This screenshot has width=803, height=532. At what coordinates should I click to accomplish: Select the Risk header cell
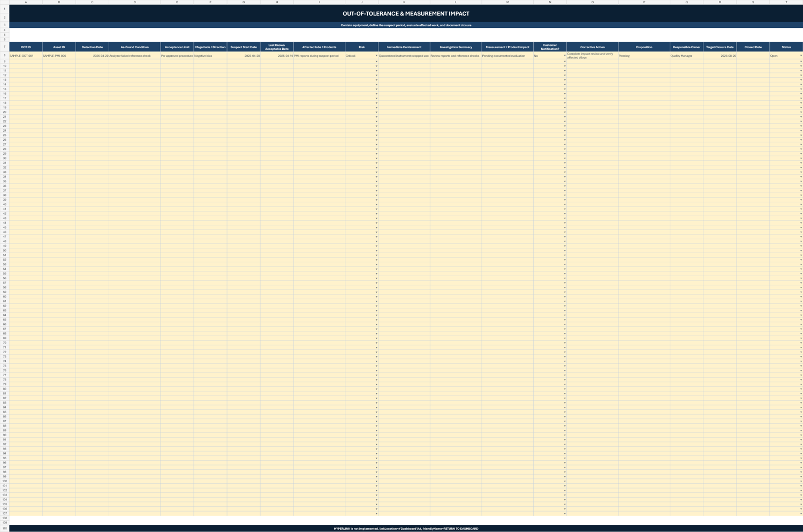click(x=361, y=47)
